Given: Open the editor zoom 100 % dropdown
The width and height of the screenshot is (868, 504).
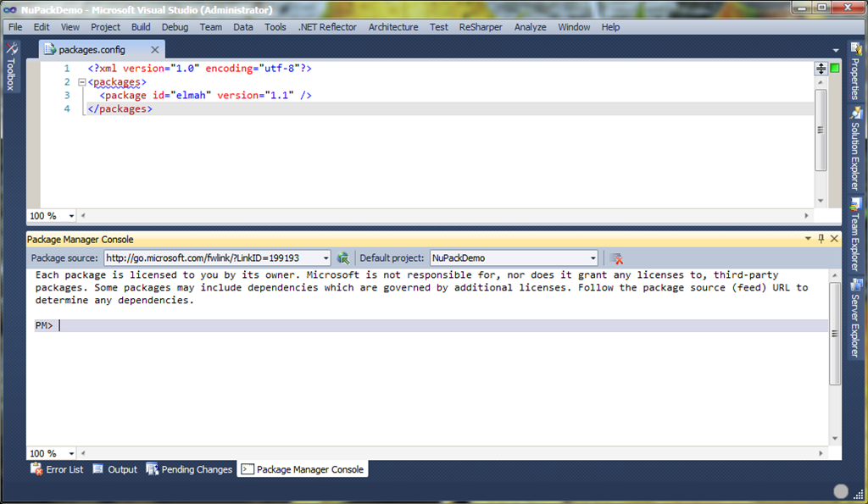Looking at the screenshot, I should [71, 216].
